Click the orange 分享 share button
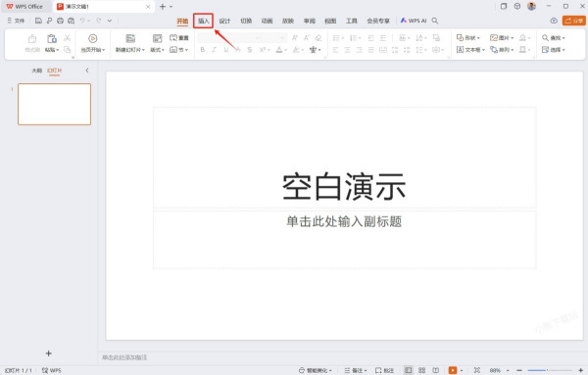This screenshot has width=588, height=375. pyautogui.click(x=573, y=21)
